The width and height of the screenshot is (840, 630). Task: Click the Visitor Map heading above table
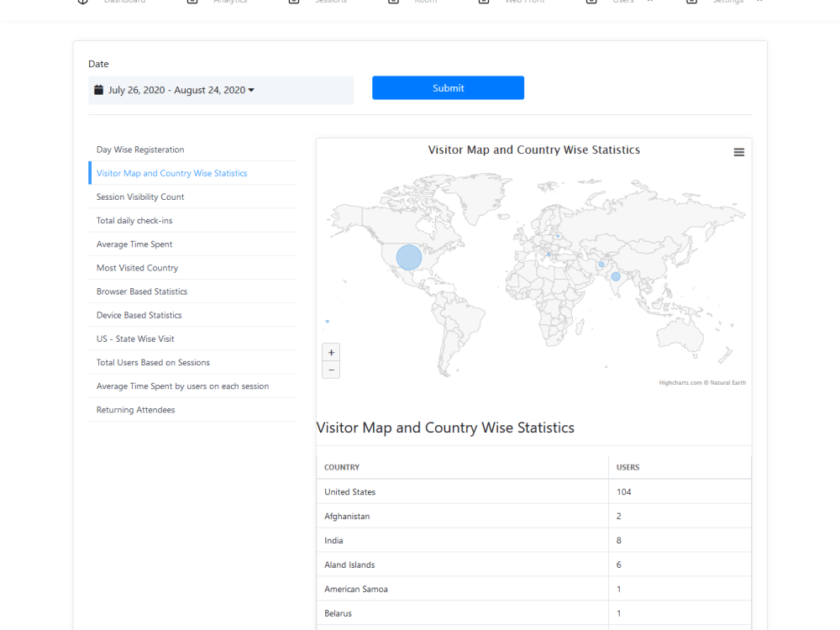(445, 428)
